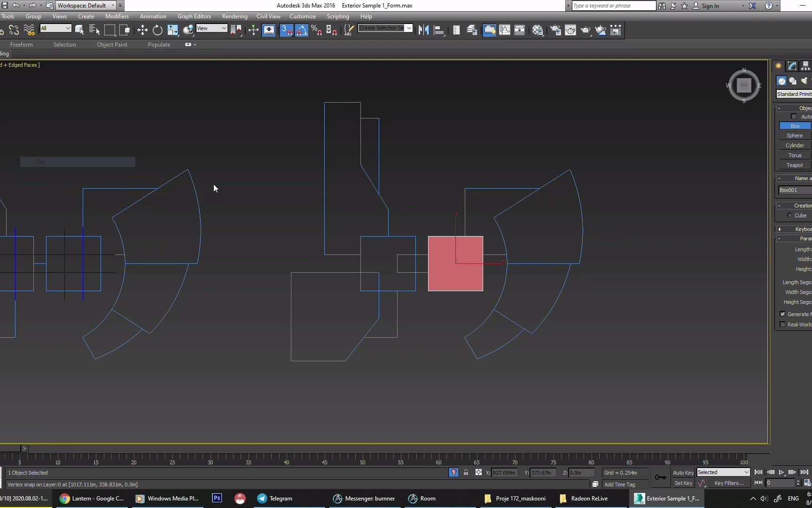This screenshot has height=508, width=812.
Task: Enable the Auto Key animation mode
Action: tap(683, 472)
